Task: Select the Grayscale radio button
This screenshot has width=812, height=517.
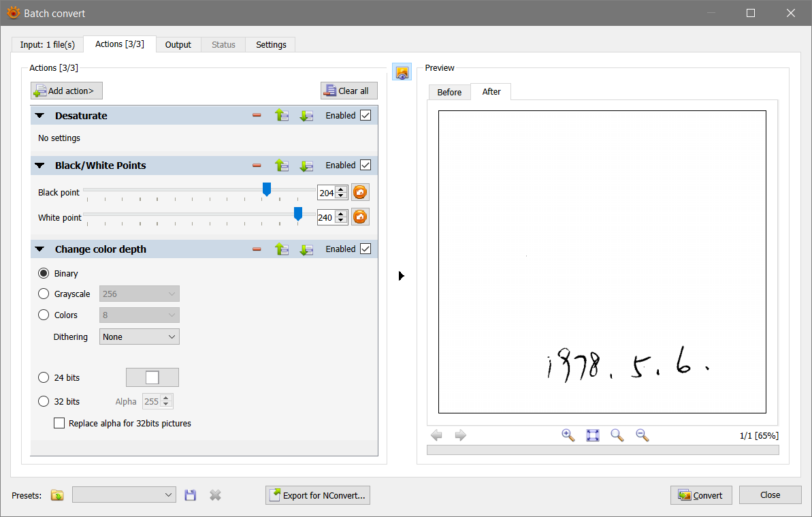Action: point(44,294)
